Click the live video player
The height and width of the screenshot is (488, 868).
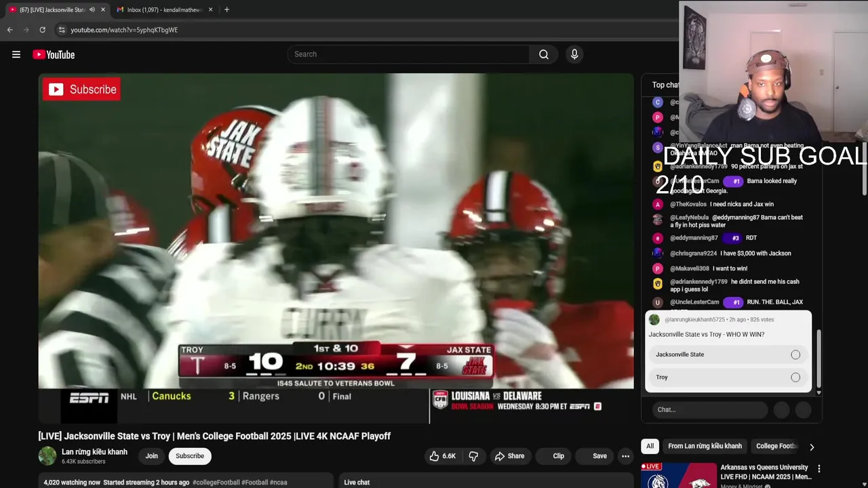point(336,248)
